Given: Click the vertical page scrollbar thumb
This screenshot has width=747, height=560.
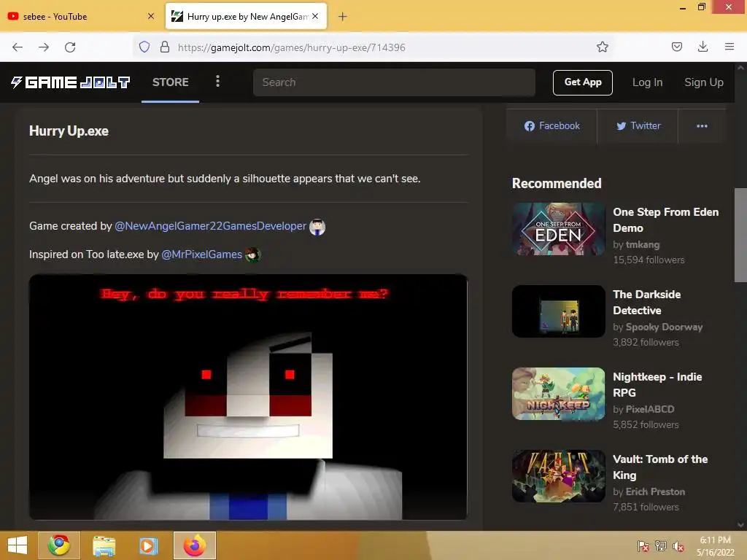Looking at the screenshot, I should (740, 236).
